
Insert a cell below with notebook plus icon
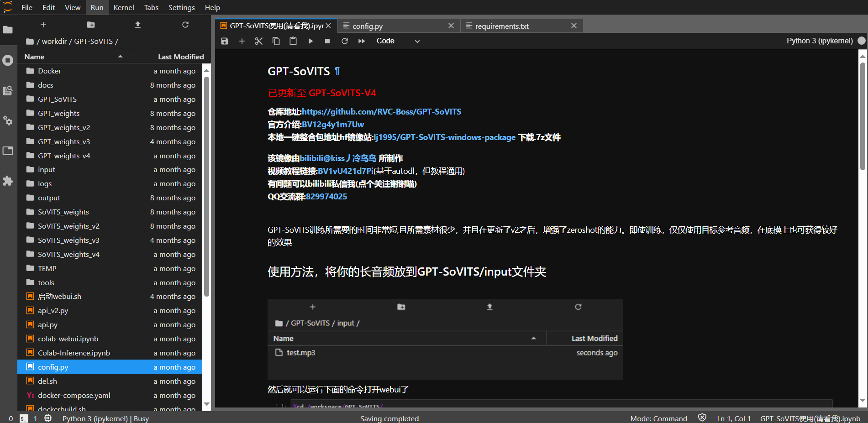click(x=242, y=41)
